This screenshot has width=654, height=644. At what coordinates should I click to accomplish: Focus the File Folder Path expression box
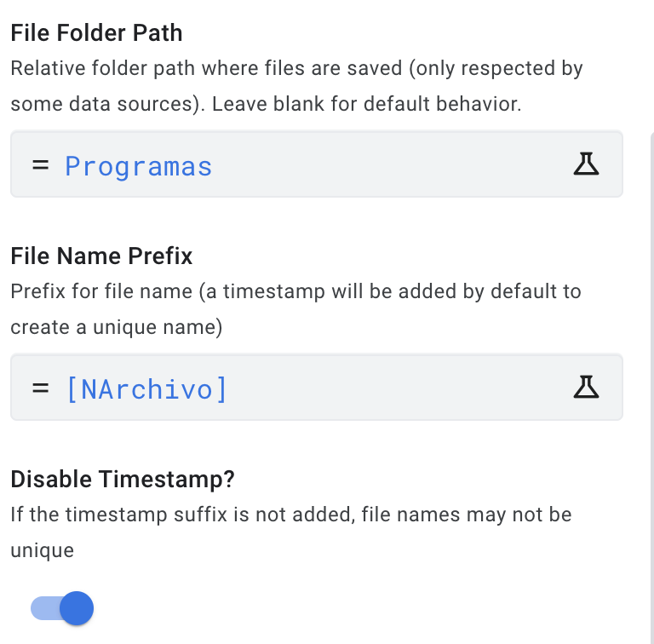tap(317, 164)
